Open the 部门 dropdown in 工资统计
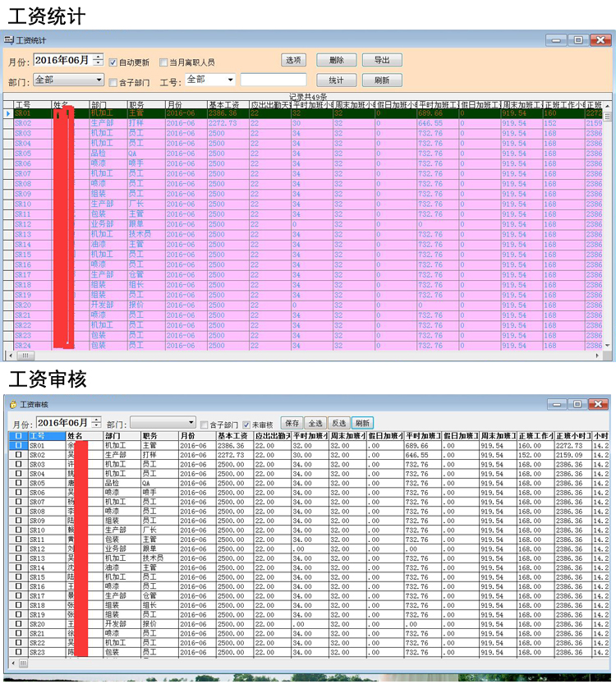 click(99, 80)
